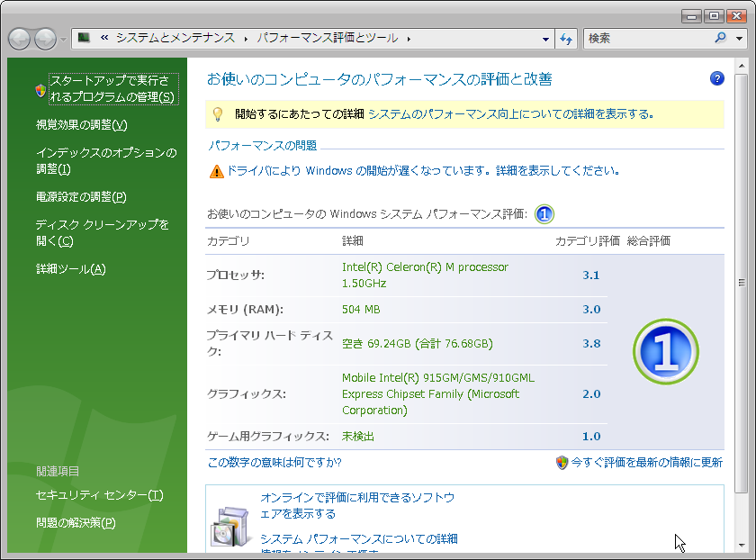Image resolution: width=756 pixels, height=560 pixels.
Task: Show hidden breadcrumb levels with « chevron
Action: 104,38
